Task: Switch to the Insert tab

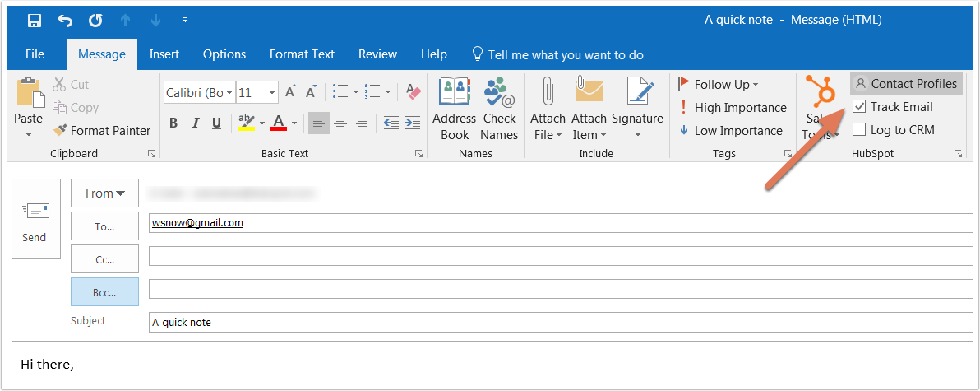Action: (164, 54)
